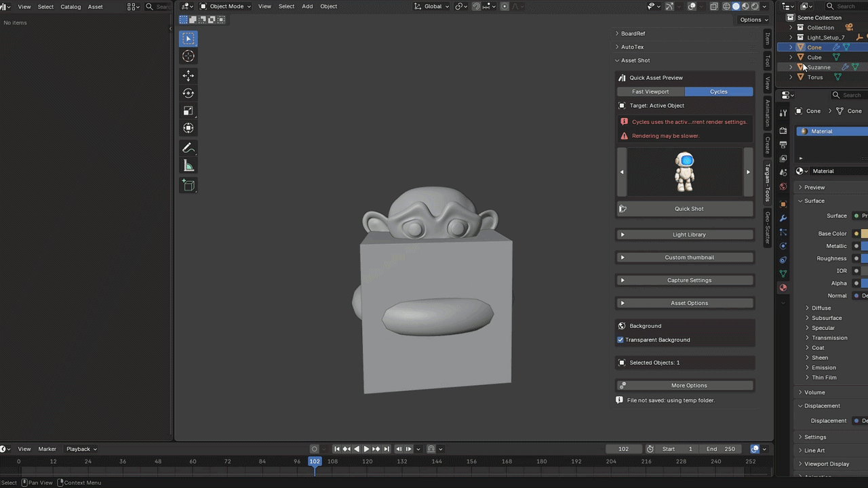Click the astronaut asset preview thumbnail

coord(685,172)
